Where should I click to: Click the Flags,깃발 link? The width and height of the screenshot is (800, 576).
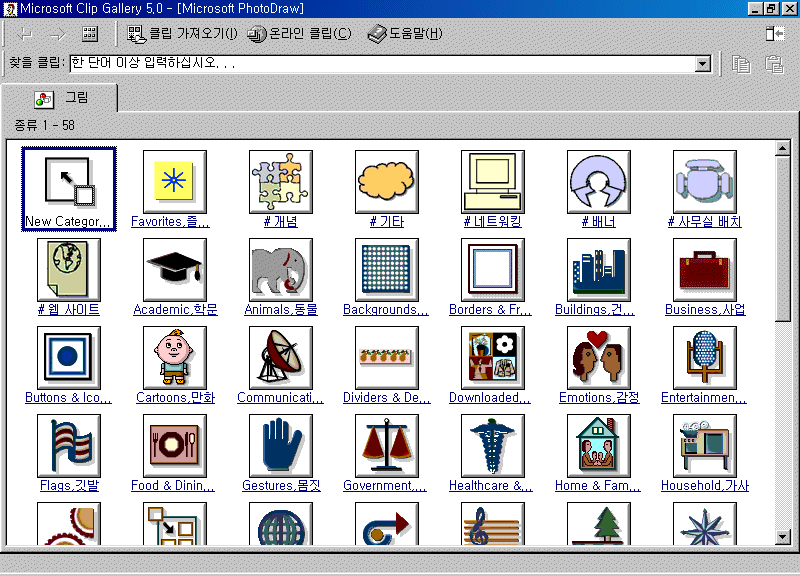tap(69, 485)
